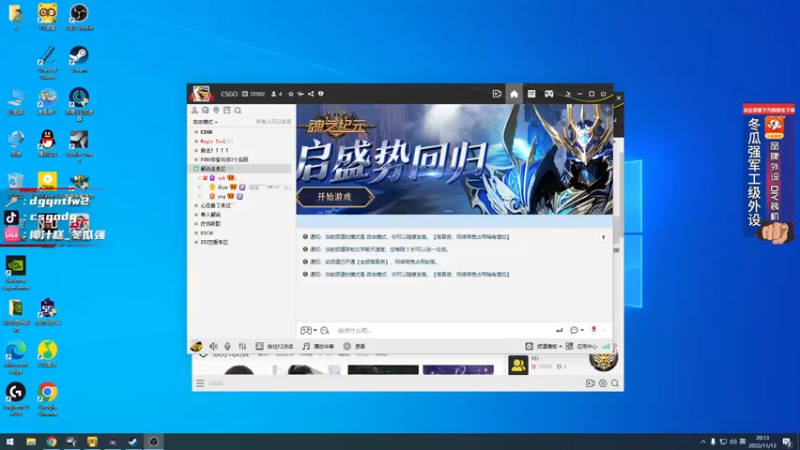Expand the 63138 channel

tap(196, 233)
